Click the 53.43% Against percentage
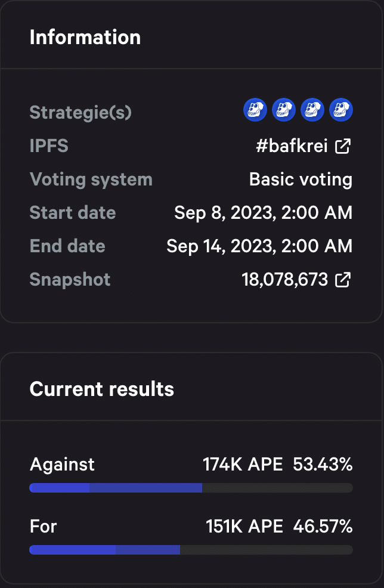 pos(323,464)
